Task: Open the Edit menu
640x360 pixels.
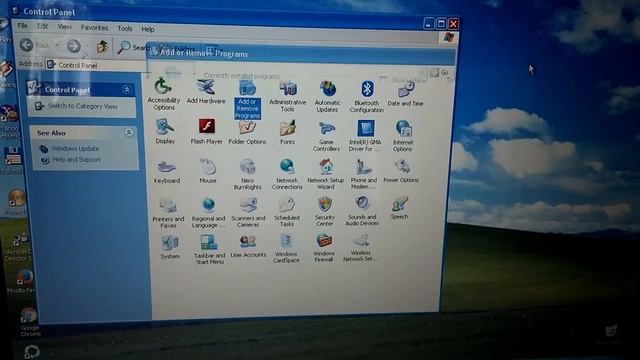Action: click(42, 26)
